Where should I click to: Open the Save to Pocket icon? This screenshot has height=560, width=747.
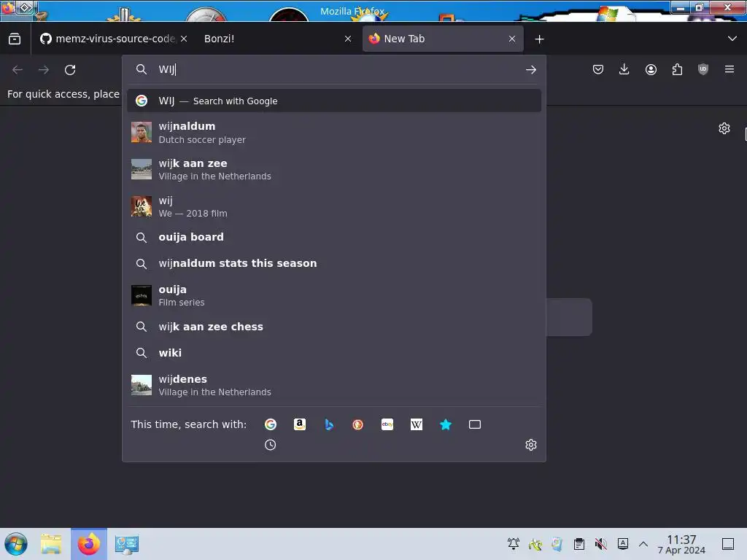click(x=598, y=69)
